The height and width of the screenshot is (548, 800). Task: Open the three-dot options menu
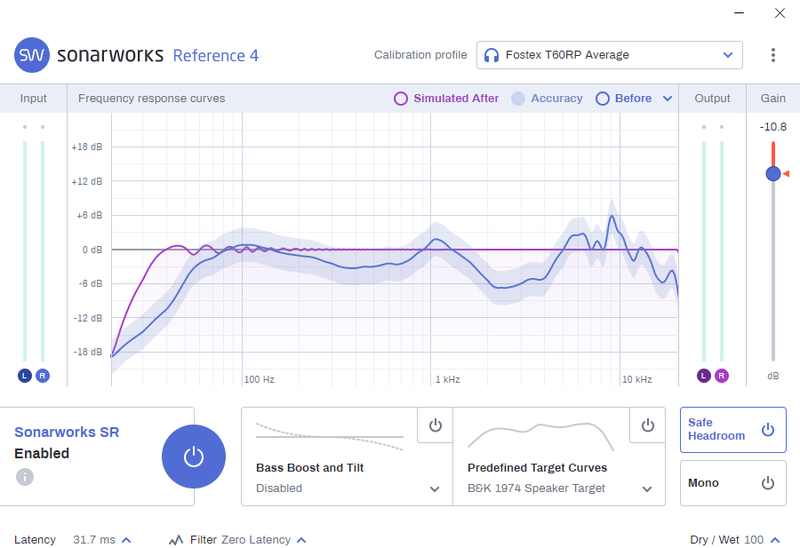(x=773, y=55)
